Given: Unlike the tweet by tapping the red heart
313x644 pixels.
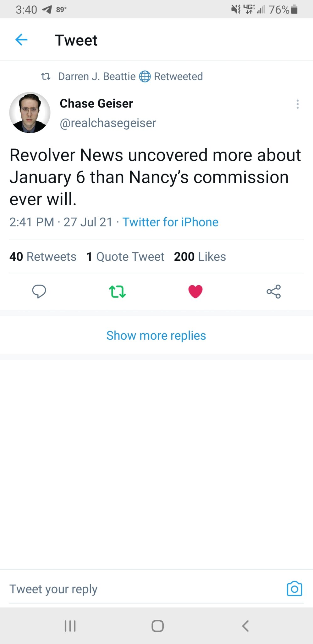Looking at the screenshot, I should click(195, 291).
